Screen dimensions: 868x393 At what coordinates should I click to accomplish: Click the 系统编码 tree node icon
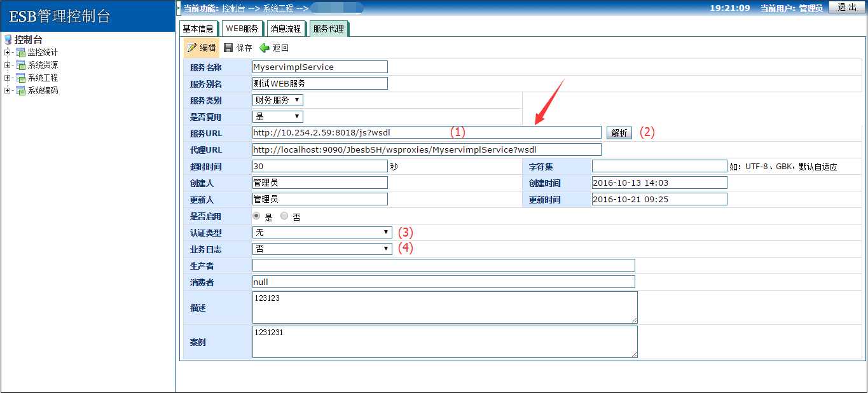click(21, 90)
